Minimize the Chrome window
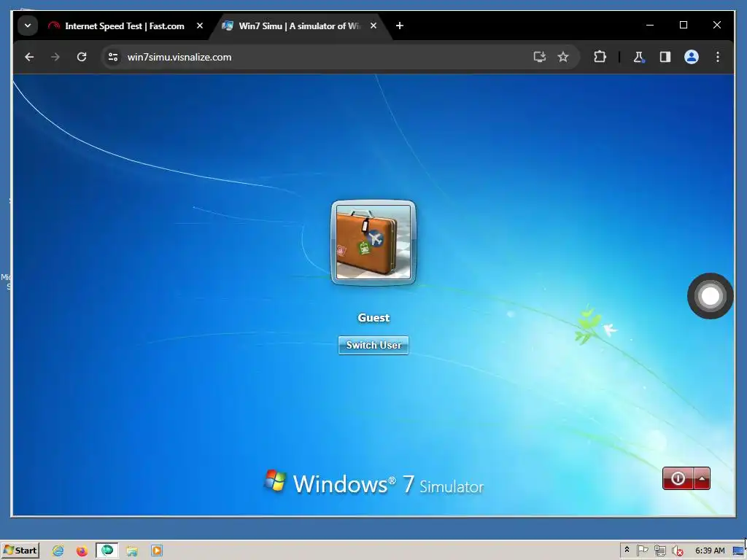The height and width of the screenshot is (560, 747). 650,25
